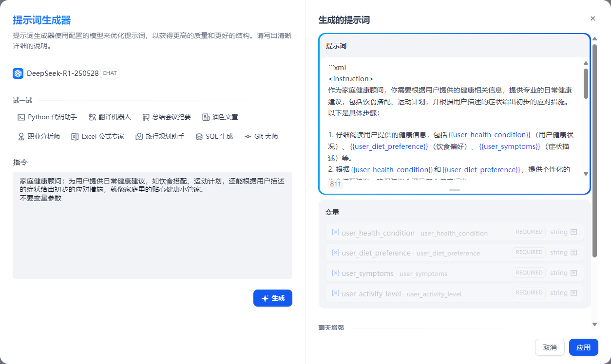This screenshot has width=611, height=364.
Task: Click the prompt editor inner scrollbar
Action: [x=586, y=84]
